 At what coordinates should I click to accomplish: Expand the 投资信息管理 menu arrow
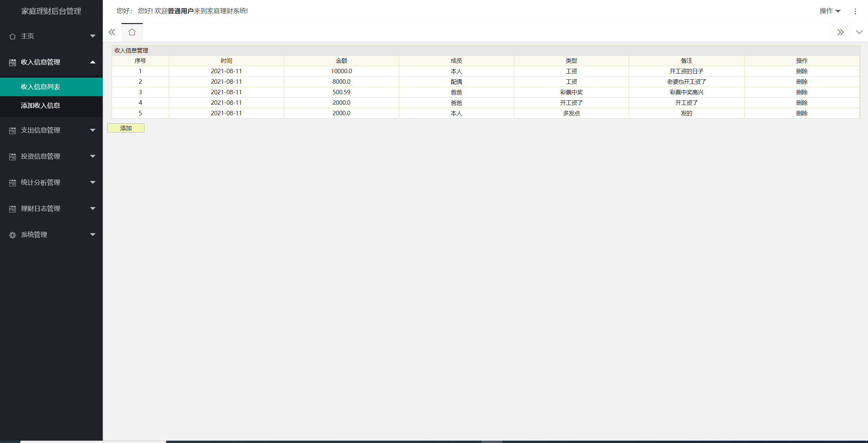(93, 156)
